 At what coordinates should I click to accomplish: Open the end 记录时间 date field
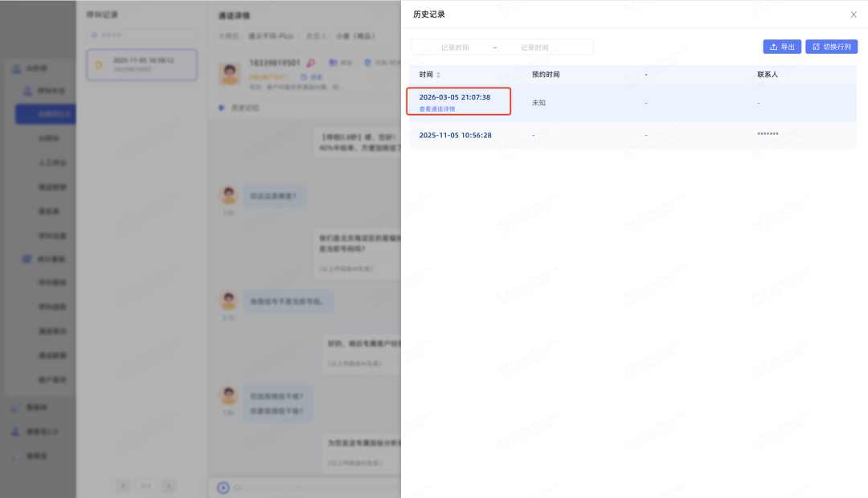pyautogui.click(x=534, y=47)
